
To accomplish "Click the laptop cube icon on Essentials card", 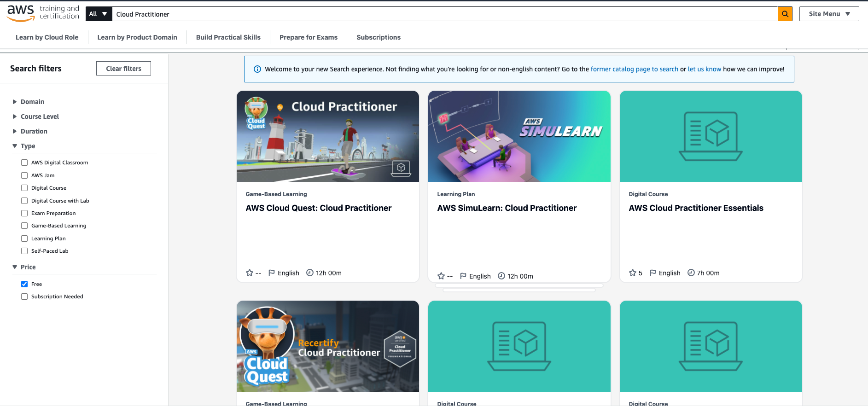I will (x=711, y=136).
